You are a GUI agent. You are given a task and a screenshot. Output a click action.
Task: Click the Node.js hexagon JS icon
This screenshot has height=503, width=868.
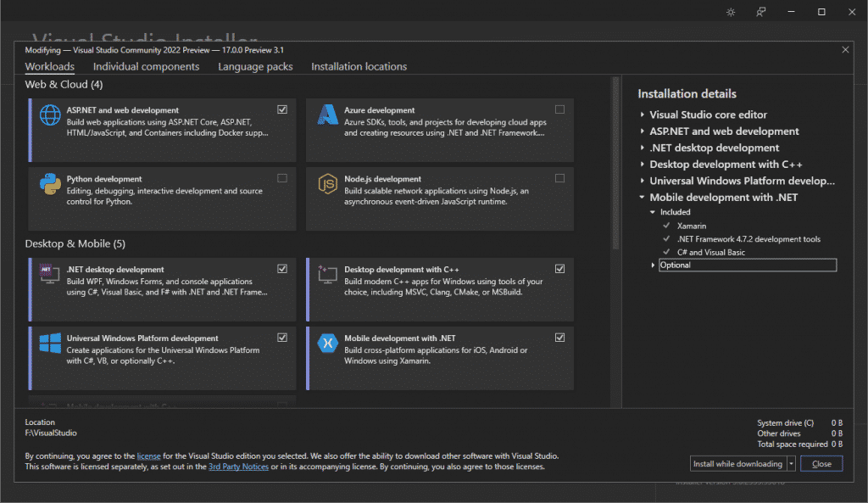328,184
